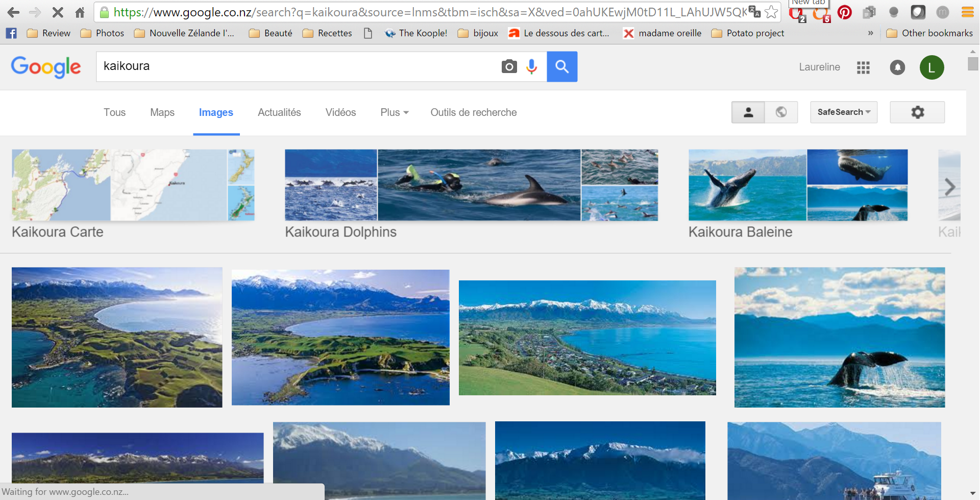Switch to the Maps tab
980x500 pixels.
tap(162, 112)
